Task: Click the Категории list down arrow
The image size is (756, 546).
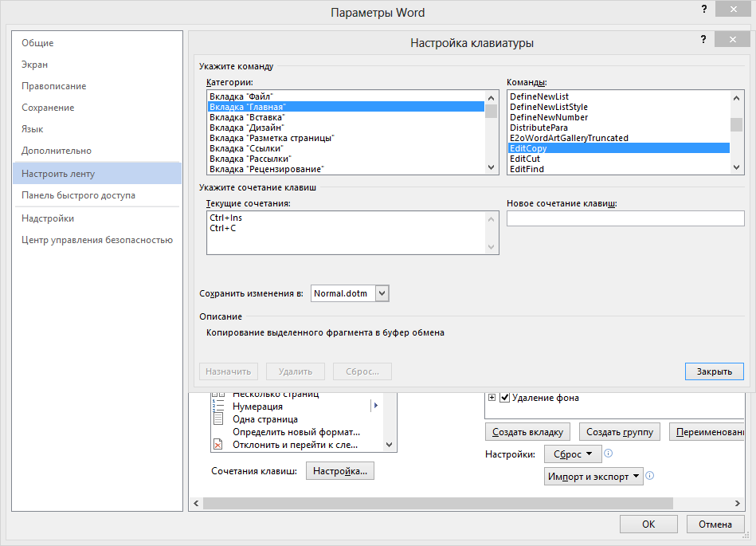Action: pos(492,167)
